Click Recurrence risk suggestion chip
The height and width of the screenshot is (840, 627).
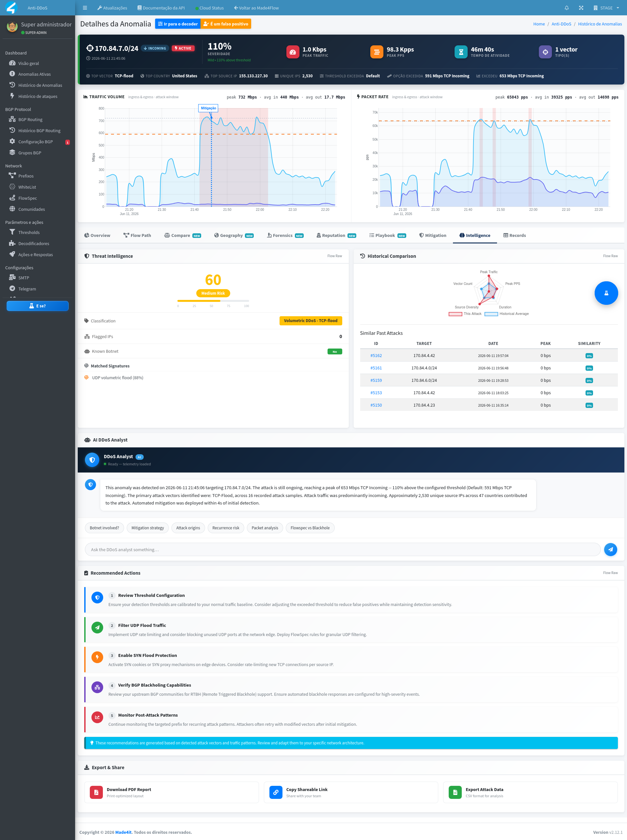click(x=226, y=527)
